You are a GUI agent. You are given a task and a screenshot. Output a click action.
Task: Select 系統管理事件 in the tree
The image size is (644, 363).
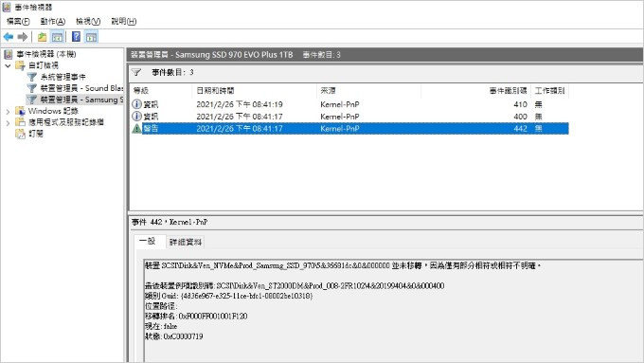click(63, 77)
